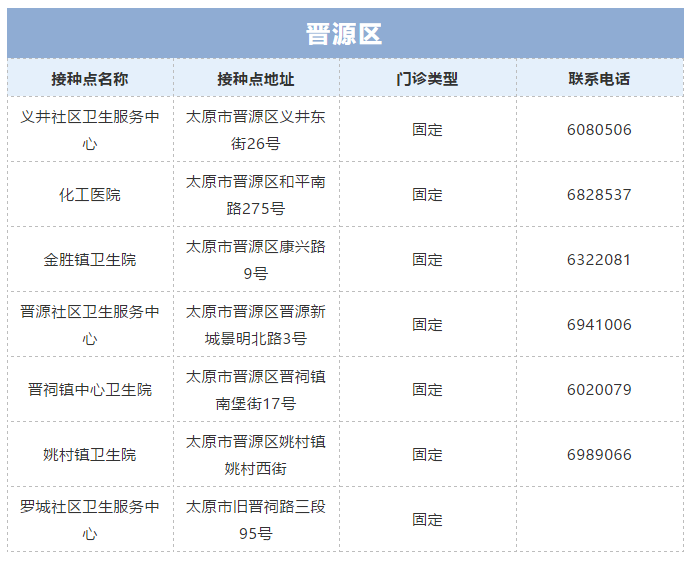
Task: Click phone number 6828537
Action: tap(599, 195)
